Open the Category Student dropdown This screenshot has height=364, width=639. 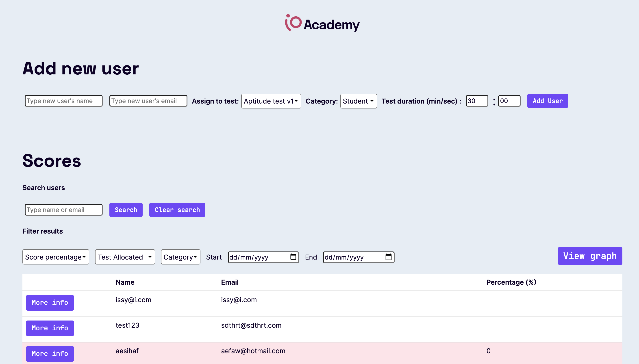(358, 101)
